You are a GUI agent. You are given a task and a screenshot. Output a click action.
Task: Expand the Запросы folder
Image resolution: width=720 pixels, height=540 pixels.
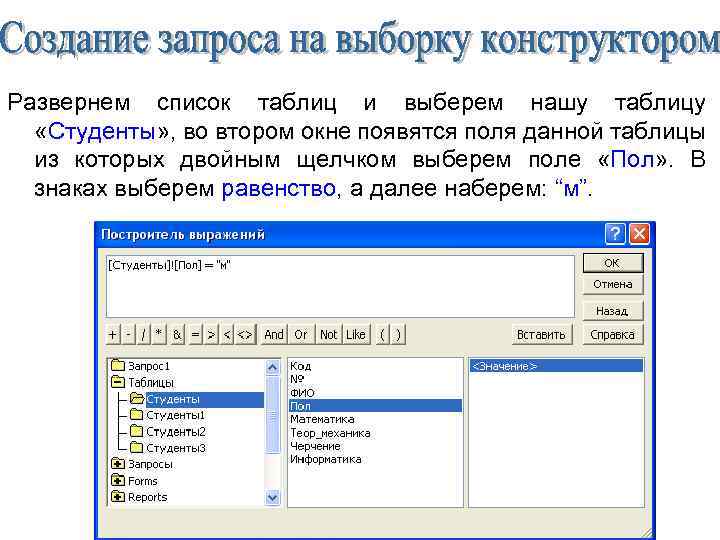(118, 464)
